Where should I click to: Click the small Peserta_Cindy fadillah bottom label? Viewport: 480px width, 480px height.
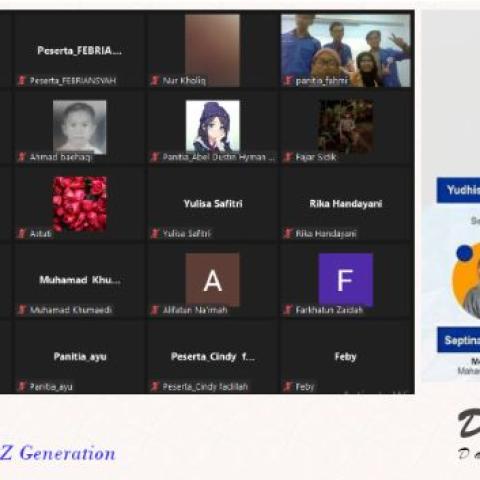pyautogui.click(x=205, y=387)
